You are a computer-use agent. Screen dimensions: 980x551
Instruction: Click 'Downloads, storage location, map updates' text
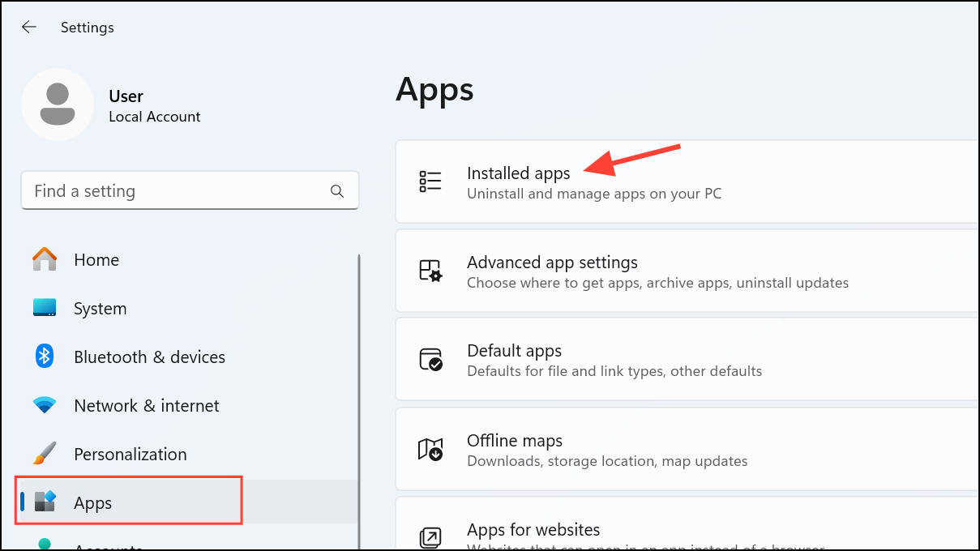click(607, 461)
